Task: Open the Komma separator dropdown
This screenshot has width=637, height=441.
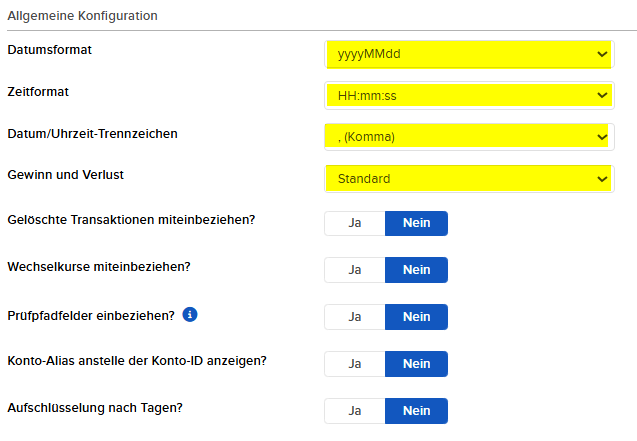Action: pos(469,137)
